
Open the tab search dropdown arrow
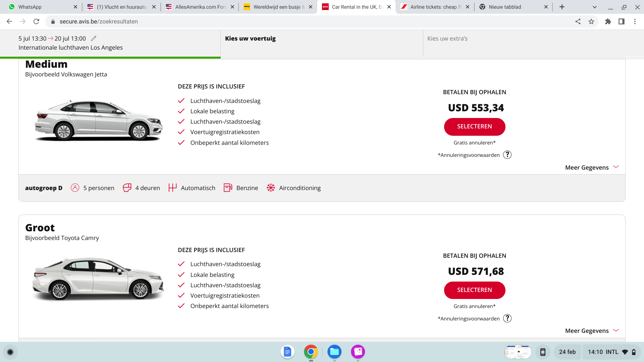[x=595, y=7]
